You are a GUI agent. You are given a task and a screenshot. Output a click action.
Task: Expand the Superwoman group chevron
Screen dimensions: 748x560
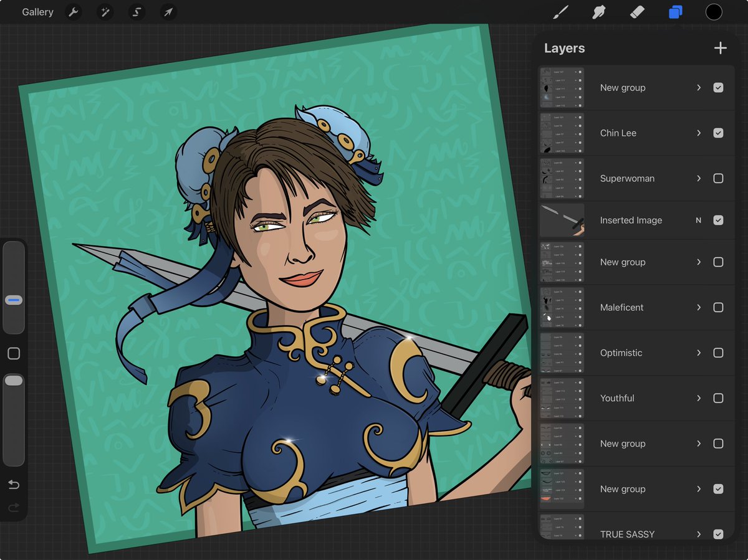(x=699, y=178)
